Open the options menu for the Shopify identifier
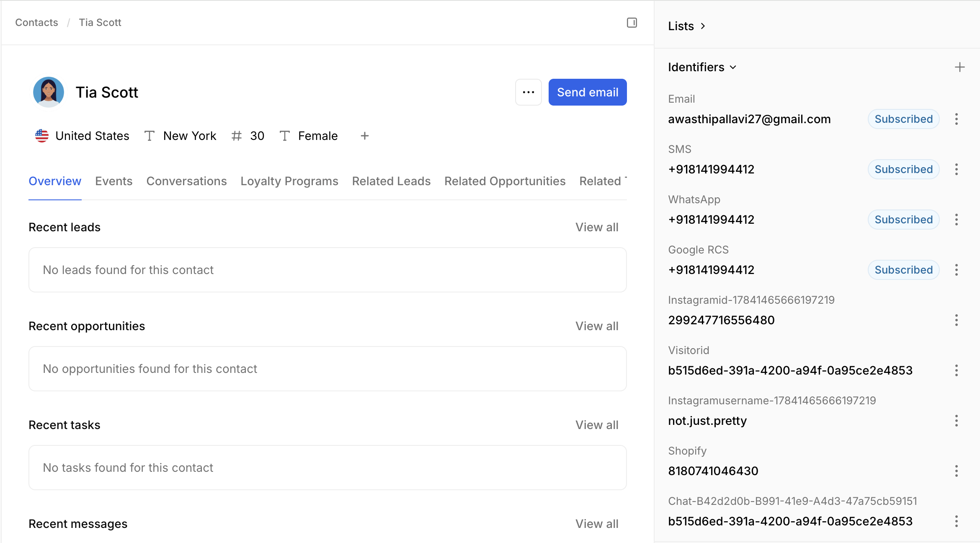980x543 pixels. click(956, 471)
